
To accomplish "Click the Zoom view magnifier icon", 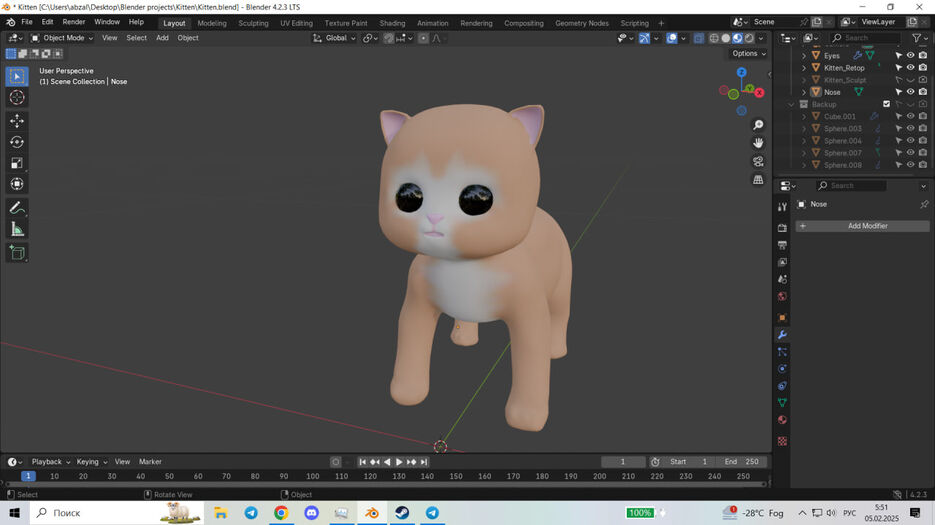I will point(758,125).
